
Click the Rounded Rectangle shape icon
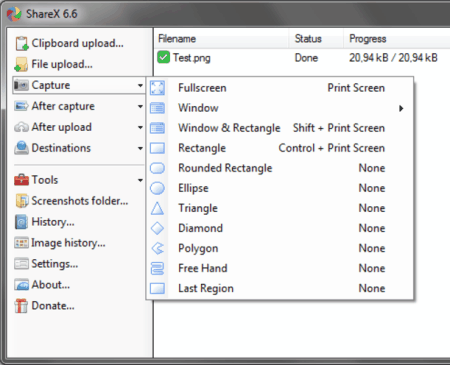pos(157,168)
